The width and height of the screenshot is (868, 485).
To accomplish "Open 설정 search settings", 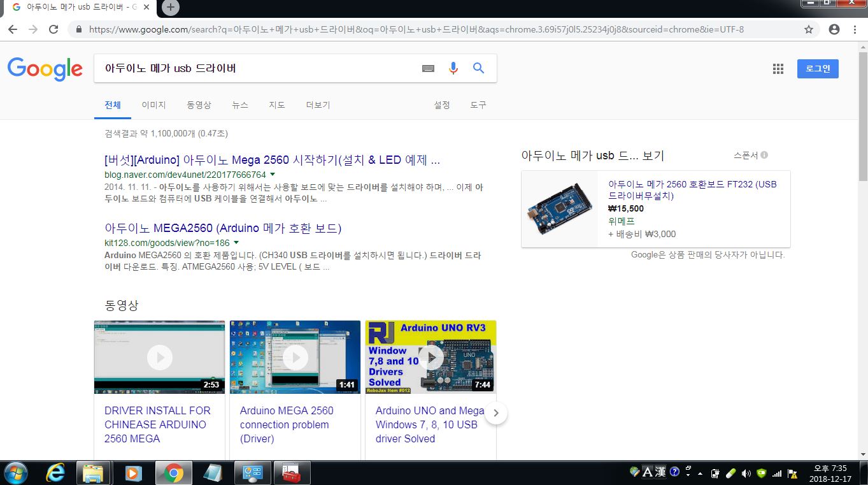I will (442, 105).
